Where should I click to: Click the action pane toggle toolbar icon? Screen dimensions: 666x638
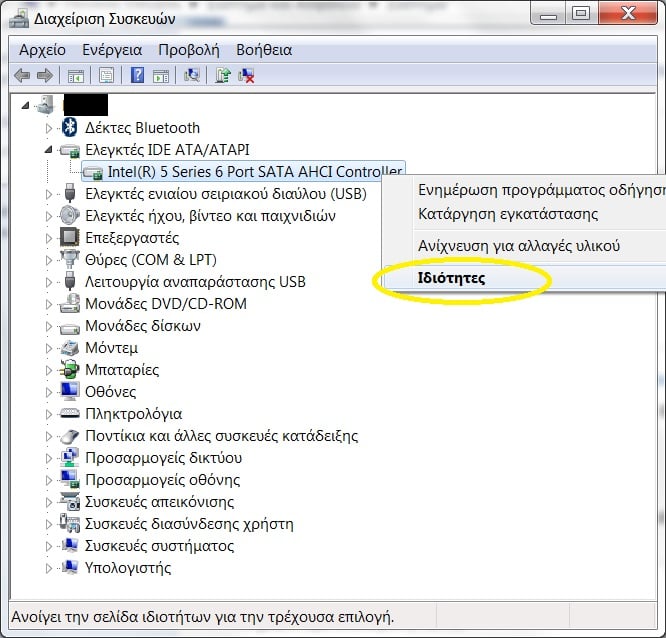pos(161,76)
